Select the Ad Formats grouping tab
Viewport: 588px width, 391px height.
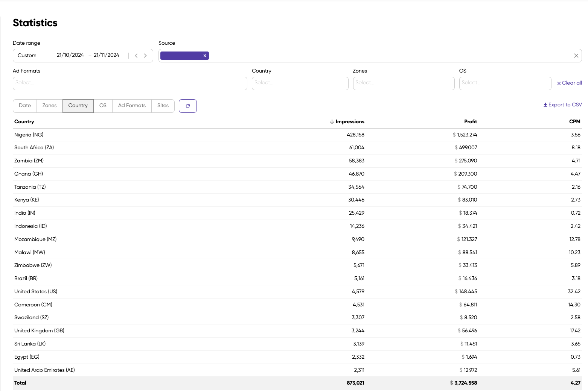click(x=132, y=106)
